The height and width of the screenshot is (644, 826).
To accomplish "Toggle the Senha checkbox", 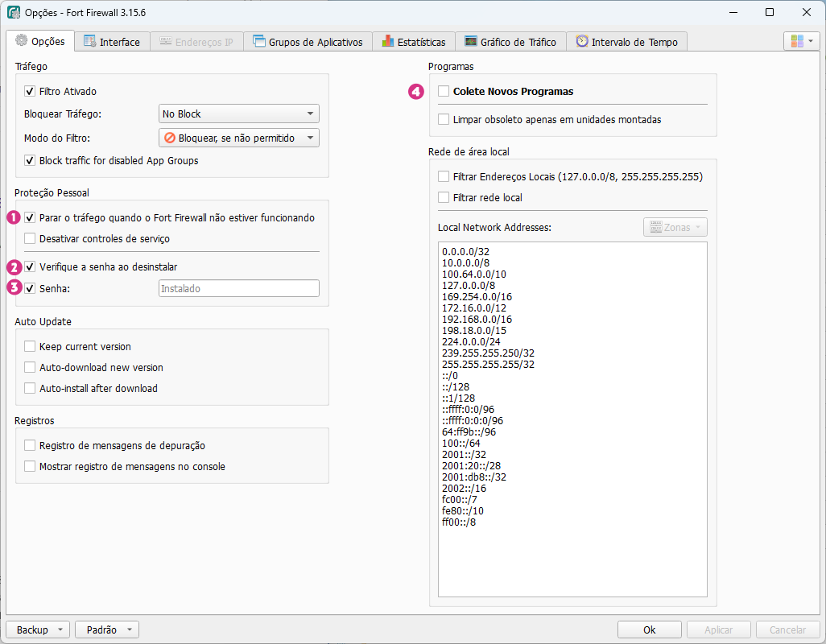I will tap(30, 288).
